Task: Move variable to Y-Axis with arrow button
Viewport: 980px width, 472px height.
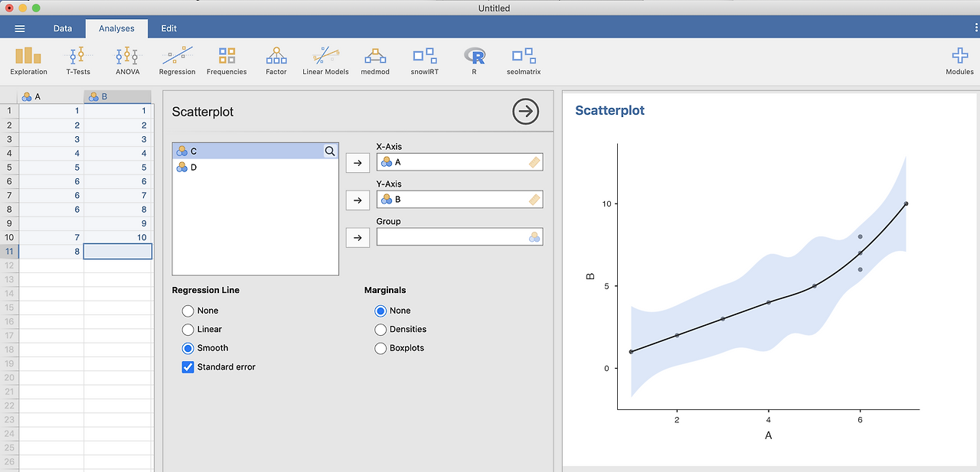Action: coord(358,200)
